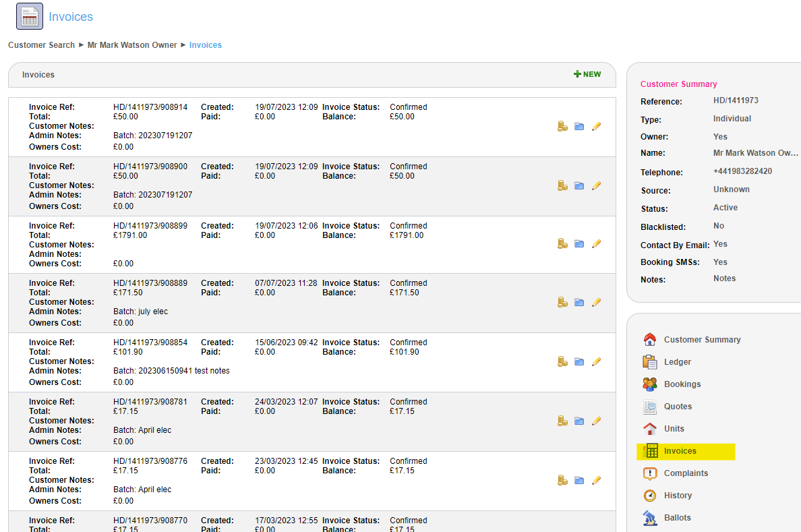Open payment coins icon for invoice 908776
The width and height of the screenshot is (801, 532).
(x=562, y=480)
